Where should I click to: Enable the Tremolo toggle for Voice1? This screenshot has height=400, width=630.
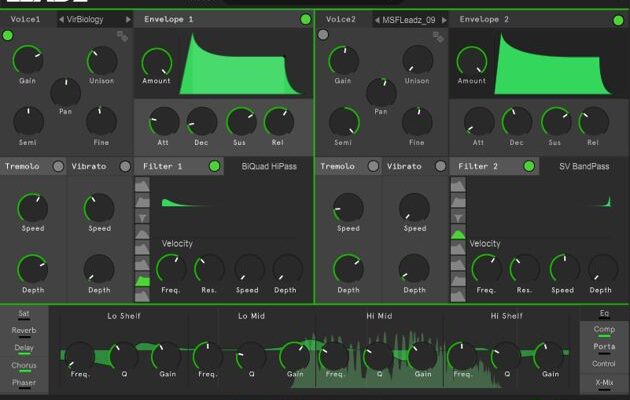pyautogui.click(x=58, y=166)
